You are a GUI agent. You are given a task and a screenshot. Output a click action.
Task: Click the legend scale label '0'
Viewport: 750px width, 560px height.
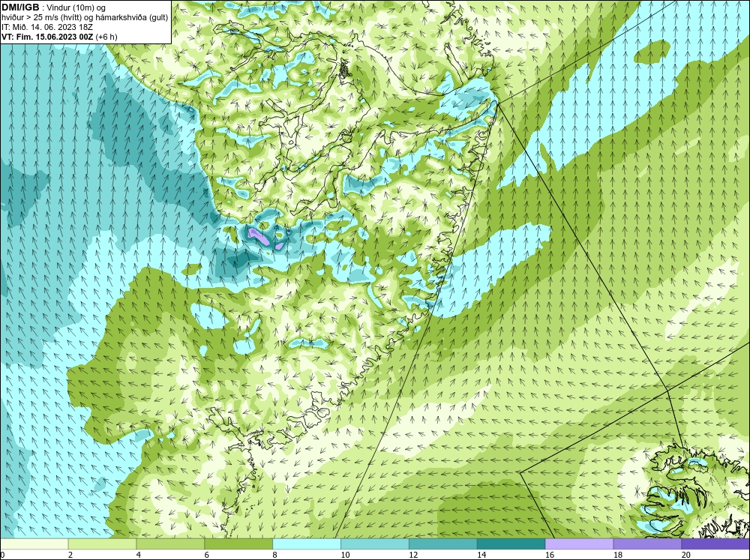click(2, 555)
